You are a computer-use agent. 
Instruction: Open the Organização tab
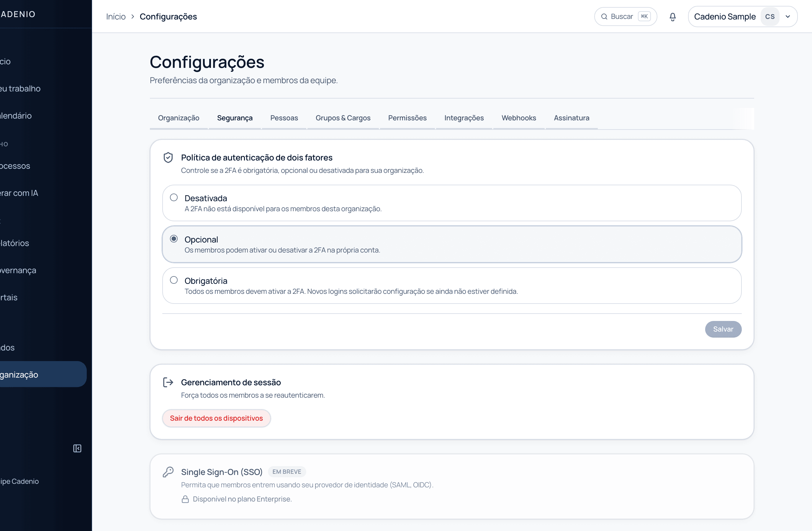pos(179,118)
